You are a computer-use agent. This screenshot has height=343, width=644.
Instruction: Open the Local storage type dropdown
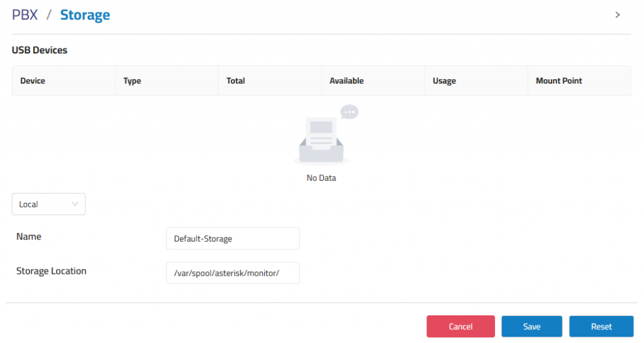click(48, 204)
